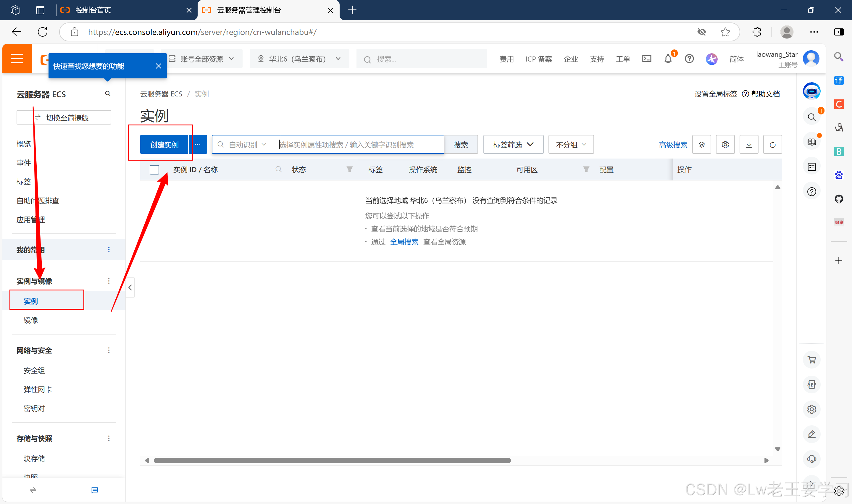Open the feedback edit pencil icon

click(811, 434)
